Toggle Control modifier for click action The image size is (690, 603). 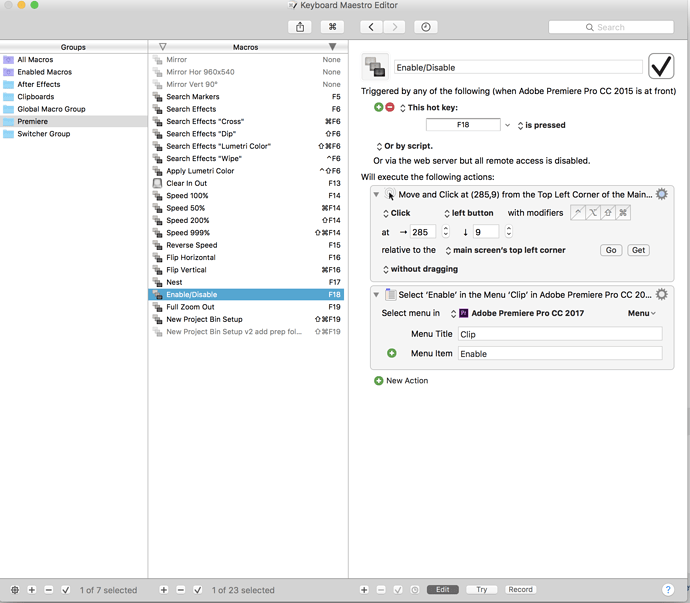click(x=578, y=213)
